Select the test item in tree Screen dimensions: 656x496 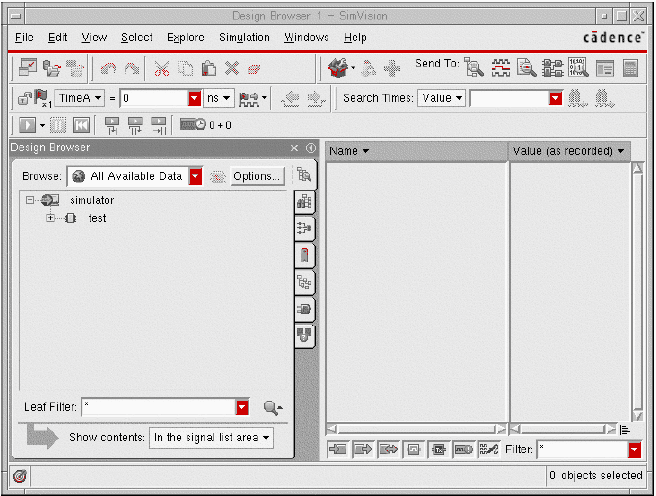(x=97, y=218)
